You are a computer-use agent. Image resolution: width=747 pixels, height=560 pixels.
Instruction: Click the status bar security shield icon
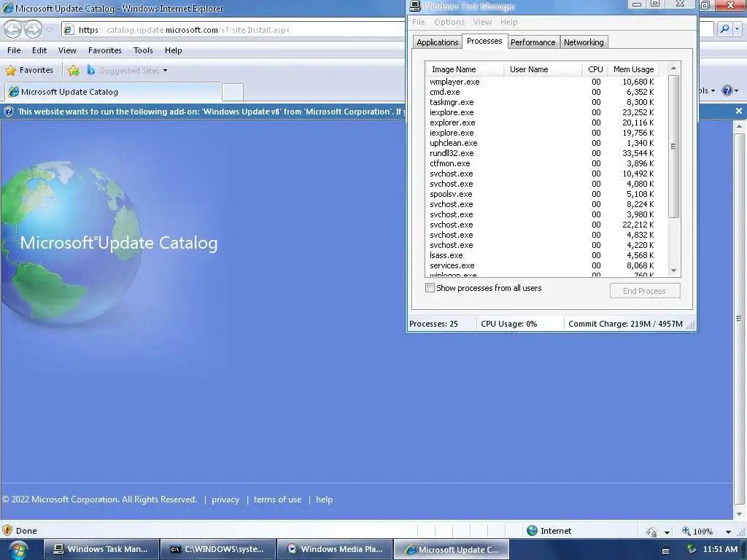(x=7, y=531)
